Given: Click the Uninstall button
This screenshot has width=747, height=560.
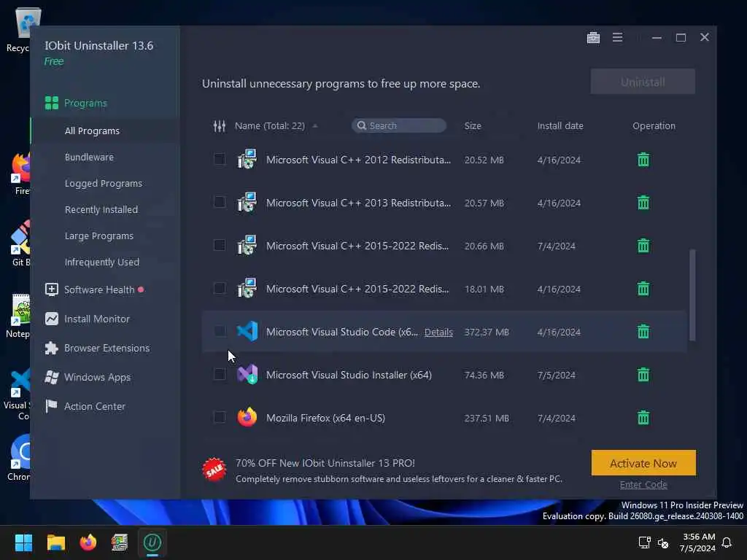Looking at the screenshot, I should (x=643, y=82).
